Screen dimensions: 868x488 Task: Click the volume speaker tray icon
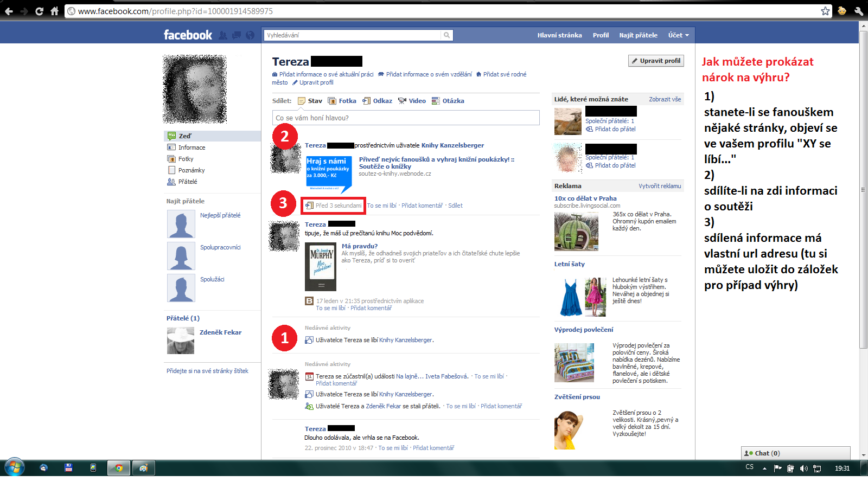(x=803, y=468)
